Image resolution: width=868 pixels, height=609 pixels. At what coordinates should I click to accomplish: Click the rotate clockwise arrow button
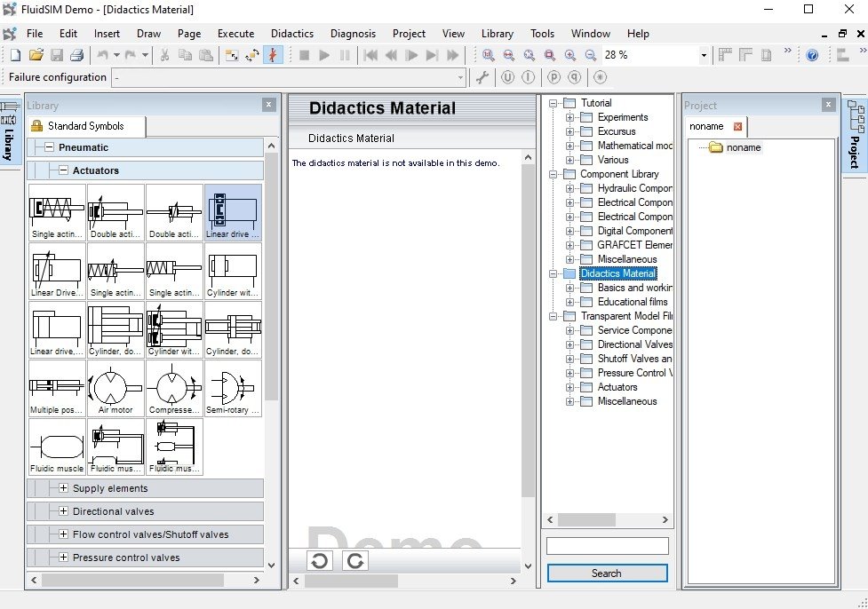(354, 561)
